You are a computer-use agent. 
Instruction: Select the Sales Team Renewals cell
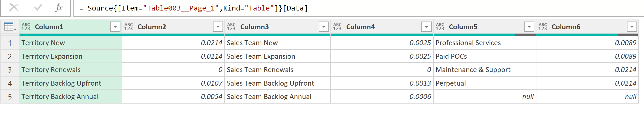tap(278, 70)
